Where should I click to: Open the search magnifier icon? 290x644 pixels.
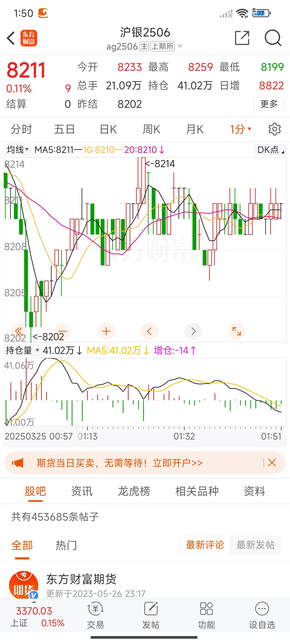pyautogui.click(x=273, y=38)
